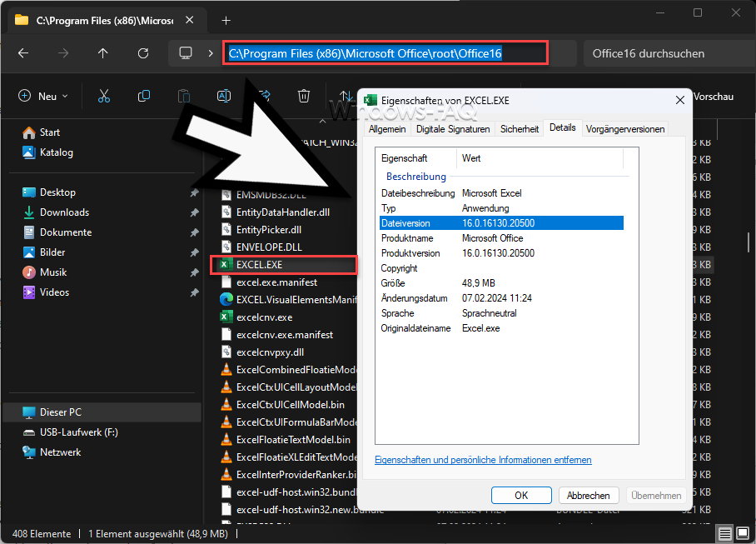Unpin Videos using its pin icon
The image size is (756, 544).
194,292
